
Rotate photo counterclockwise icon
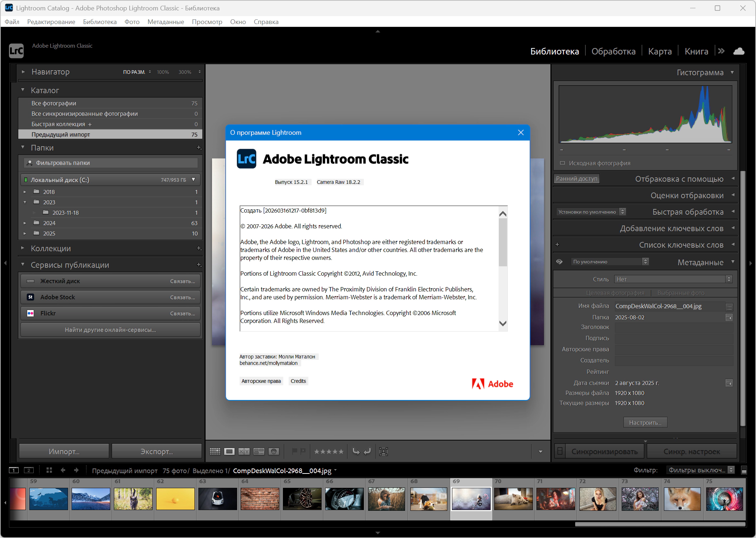point(356,451)
